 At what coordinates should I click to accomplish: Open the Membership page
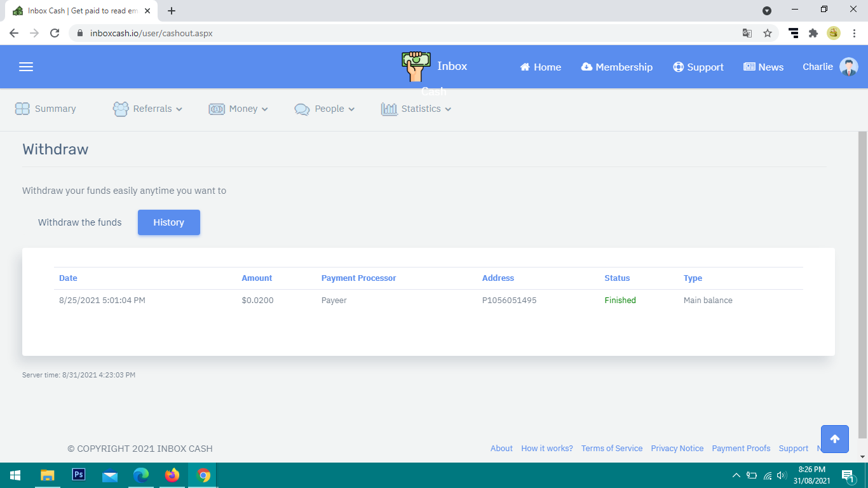[617, 67]
